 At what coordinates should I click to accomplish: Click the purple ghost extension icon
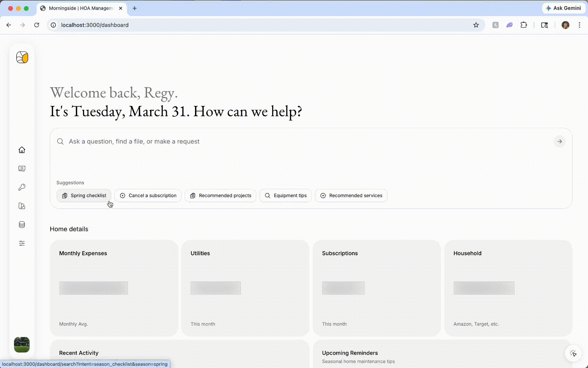(509, 25)
